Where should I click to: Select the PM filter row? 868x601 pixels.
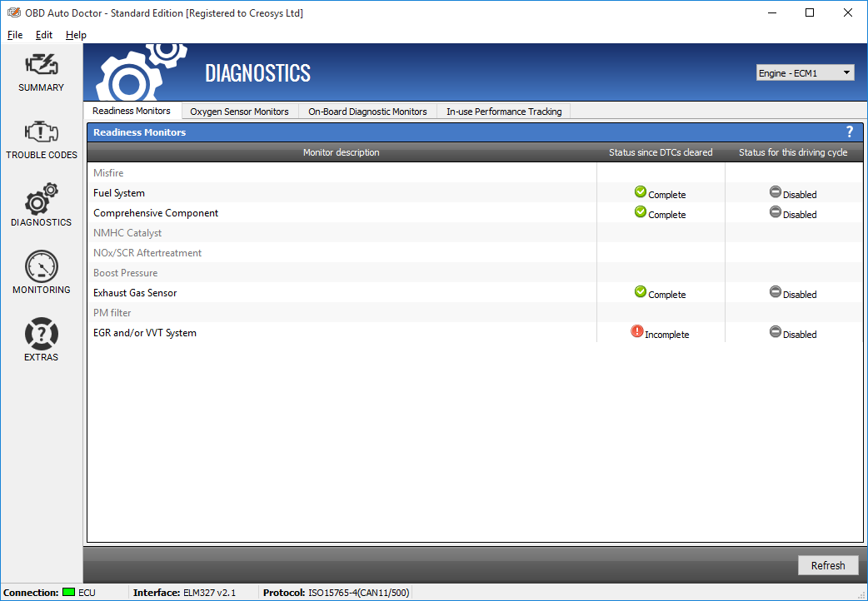point(475,312)
